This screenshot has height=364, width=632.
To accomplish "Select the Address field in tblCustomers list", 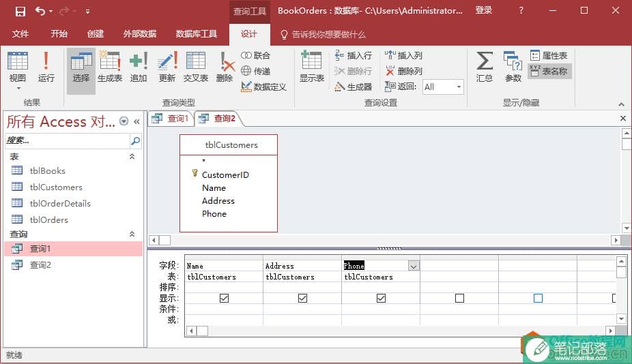I will (x=218, y=200).
